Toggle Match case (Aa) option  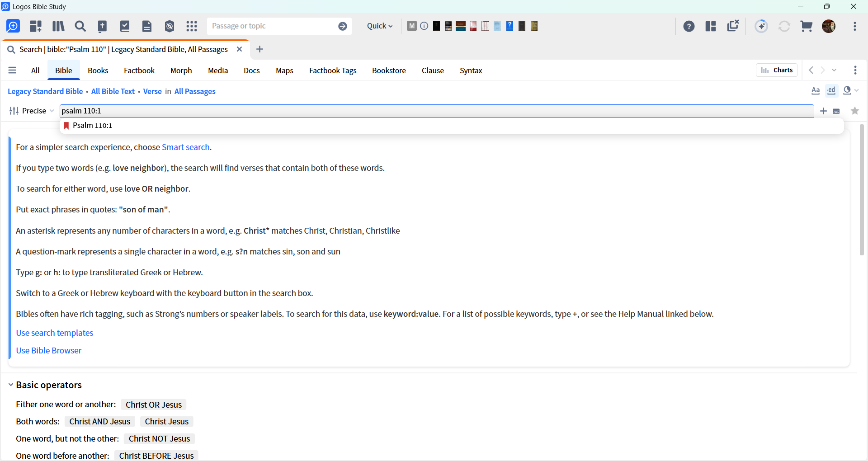pyautogui.click(x=816, y=91)
